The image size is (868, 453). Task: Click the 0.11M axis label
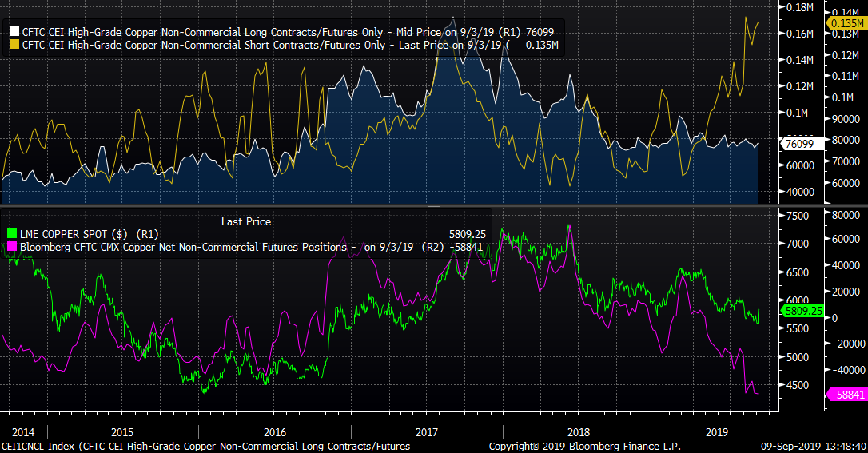(x=846, y=77)
